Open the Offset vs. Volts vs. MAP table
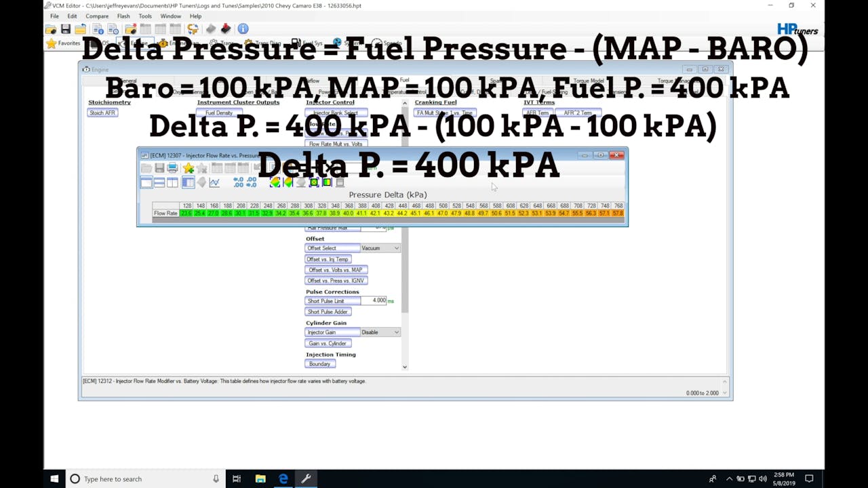Viewport: 868px width, 488px height. click(x=336, y=269)
